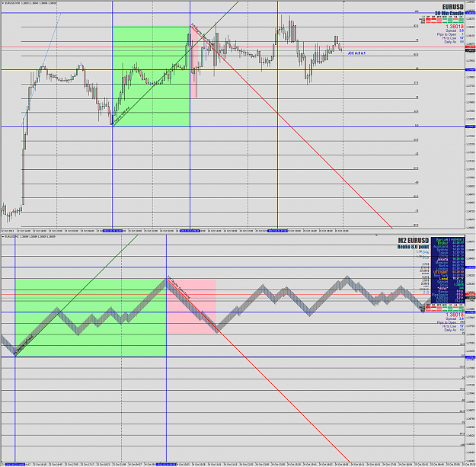
Task: Click the chart shift triangle on the M30 chart
Action: click(344, 2)
